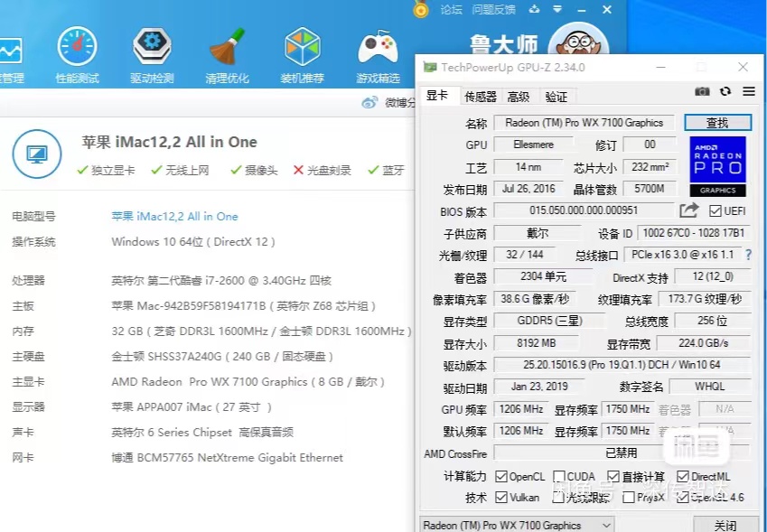
Task: Click the Weibo share icon
Action: pos(369,102)
